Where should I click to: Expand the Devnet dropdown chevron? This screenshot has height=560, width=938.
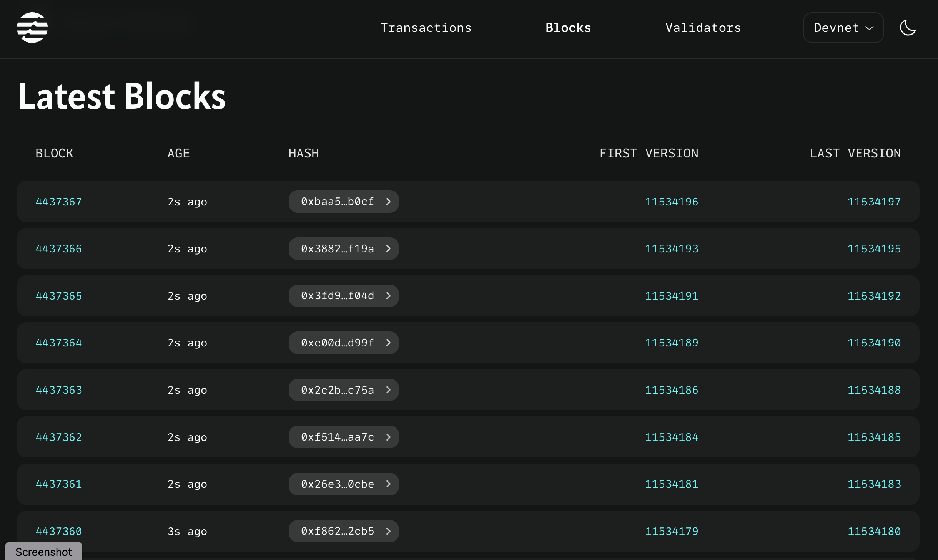869,28
